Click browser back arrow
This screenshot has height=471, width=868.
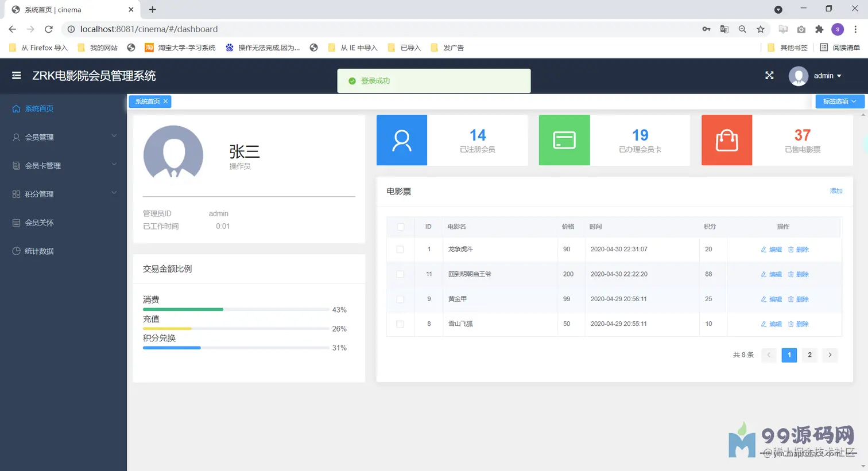13,29
